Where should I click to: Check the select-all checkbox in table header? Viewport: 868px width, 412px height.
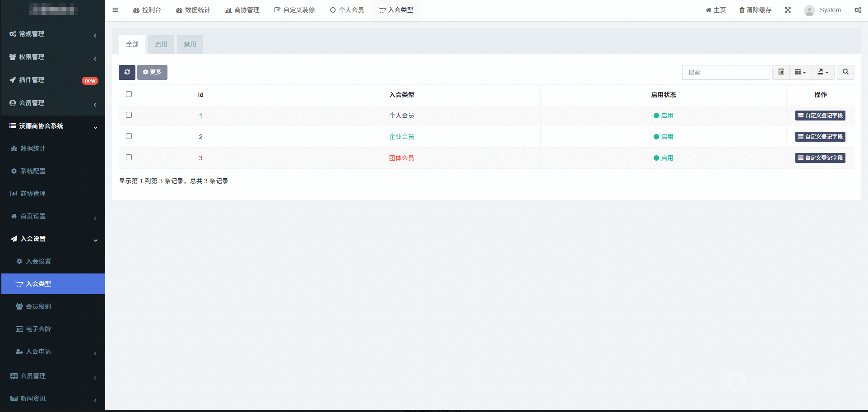coord(129,94)
